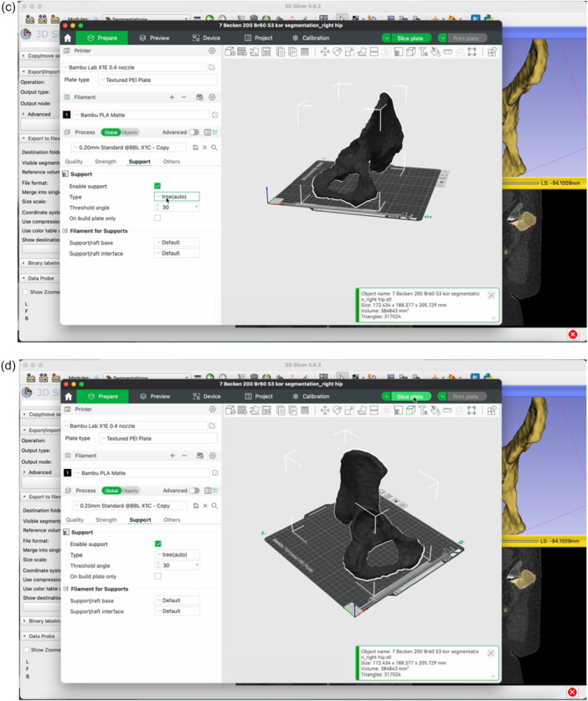Select Color painting tool in panel (d)
Viewport: 588px width, 701px height.
[x=435, y=410]
